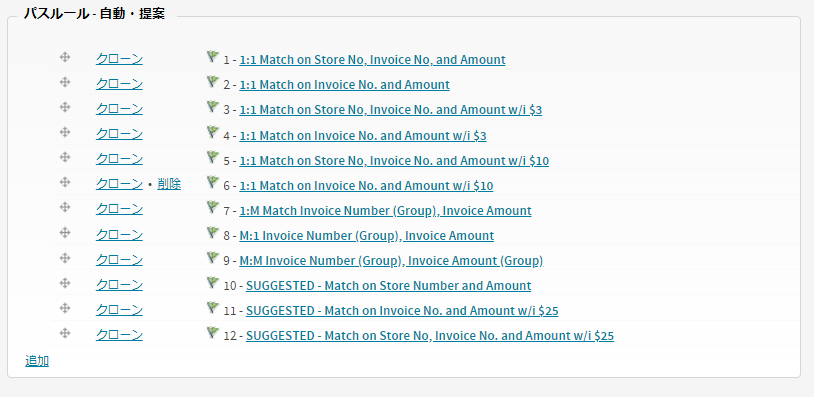Clone rule 11 using クローン link

(119, 310)
